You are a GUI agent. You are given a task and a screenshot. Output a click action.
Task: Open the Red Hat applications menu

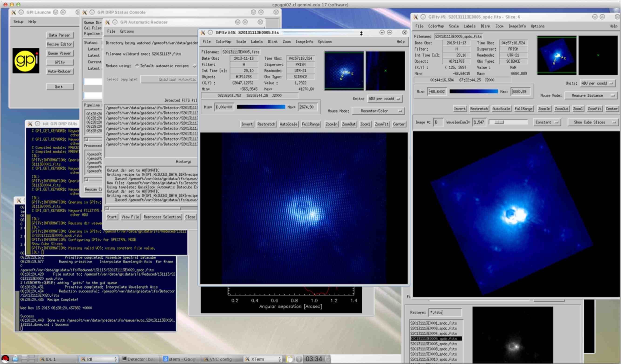coord(5,359)
